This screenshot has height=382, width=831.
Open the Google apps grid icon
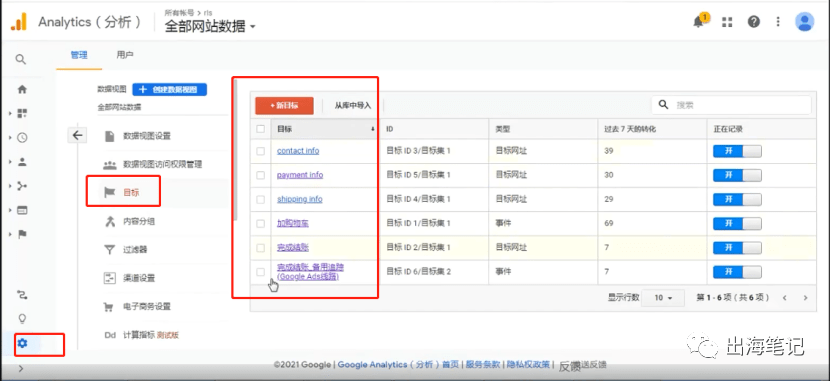coord(727,22)
